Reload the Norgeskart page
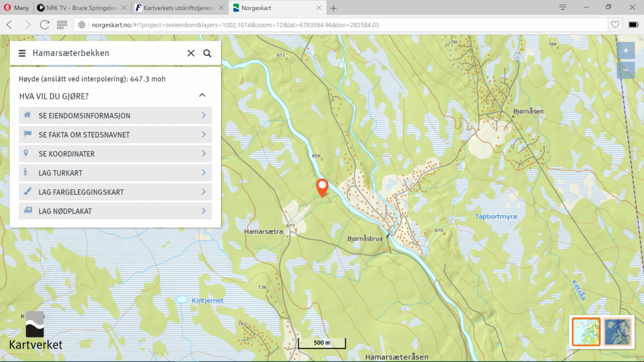 click(x=45, y=25)
